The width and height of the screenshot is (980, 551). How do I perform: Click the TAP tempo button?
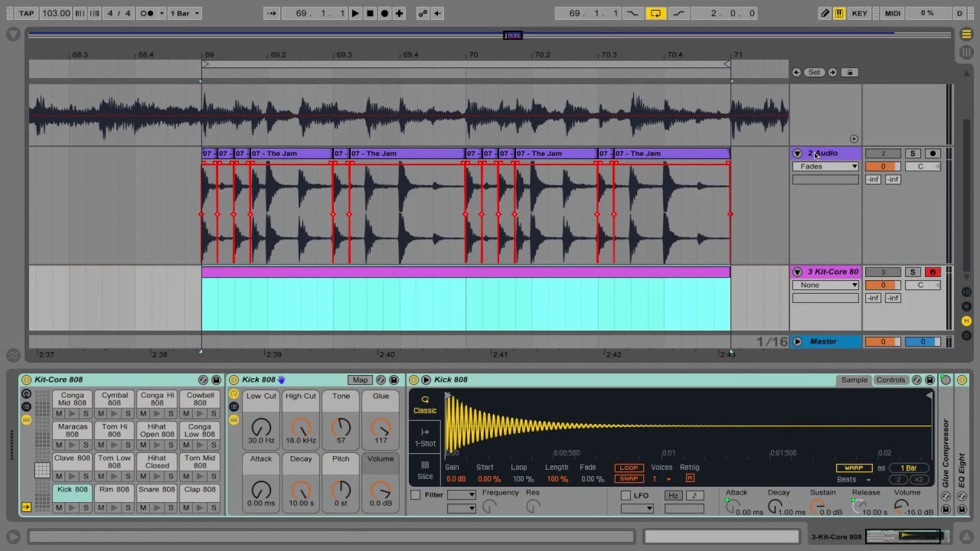tap(27, 13)
